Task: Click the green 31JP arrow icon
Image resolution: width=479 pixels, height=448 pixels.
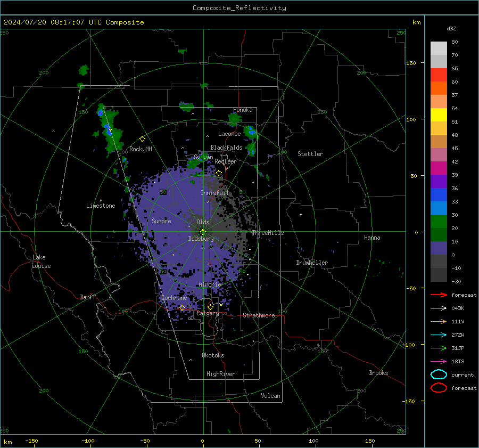Action: (439, 348)
